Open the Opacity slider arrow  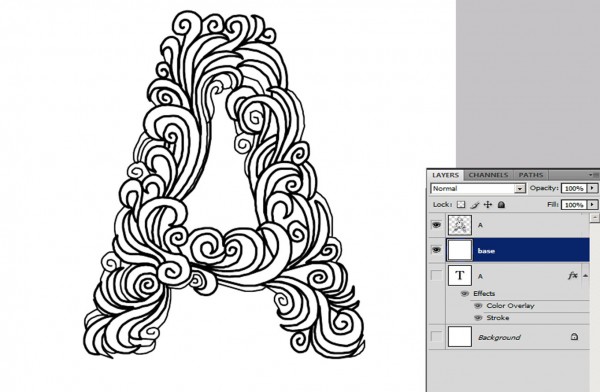click(593, 188)
